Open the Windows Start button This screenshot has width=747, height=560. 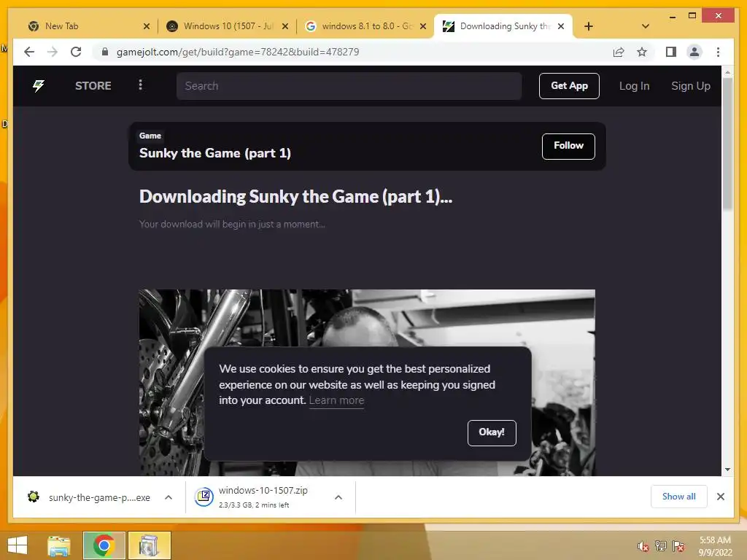point(18,545)
